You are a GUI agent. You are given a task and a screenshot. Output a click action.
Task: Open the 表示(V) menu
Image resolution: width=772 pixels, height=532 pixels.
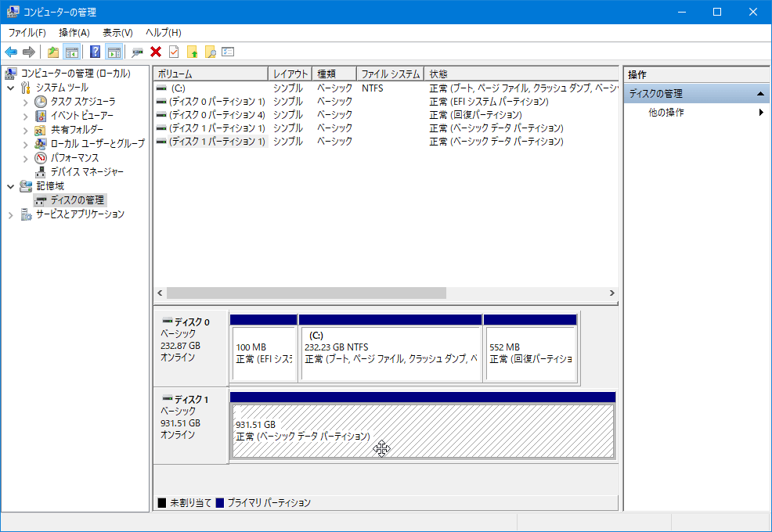[x=117, y=32]
